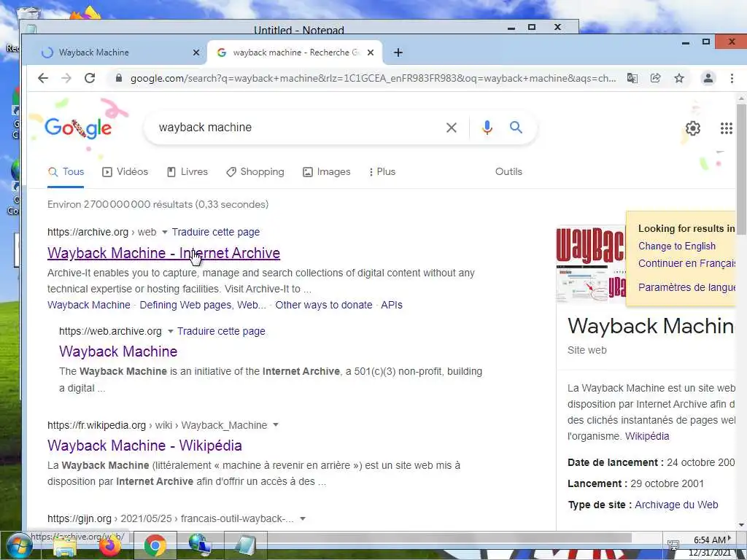
Task: Open the Wayback Machine sitelink
Action: [88, 305]
